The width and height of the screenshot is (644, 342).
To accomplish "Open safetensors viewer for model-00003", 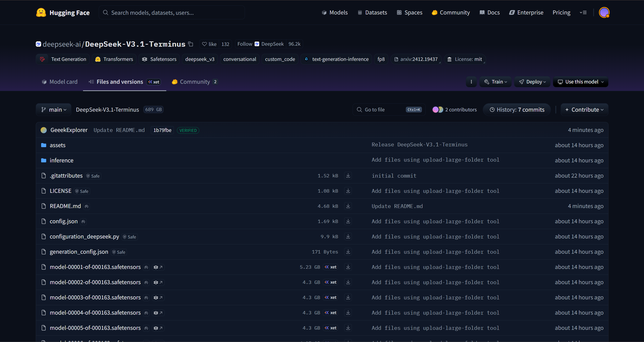I will click(158, 298).
